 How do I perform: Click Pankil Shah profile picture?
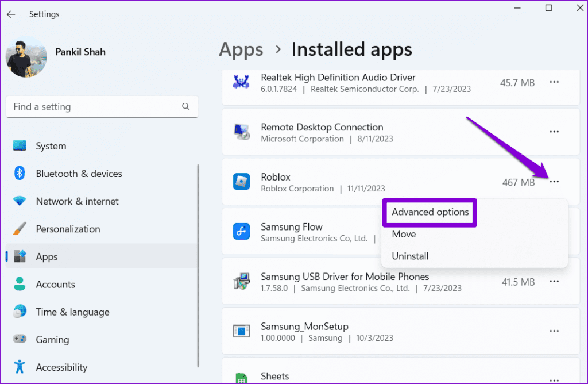click(x=26, y=57)
